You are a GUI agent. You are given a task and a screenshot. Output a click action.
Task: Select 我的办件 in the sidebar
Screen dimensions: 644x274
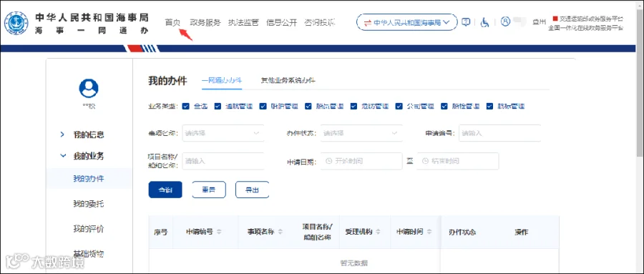click(x=89, y=179)
